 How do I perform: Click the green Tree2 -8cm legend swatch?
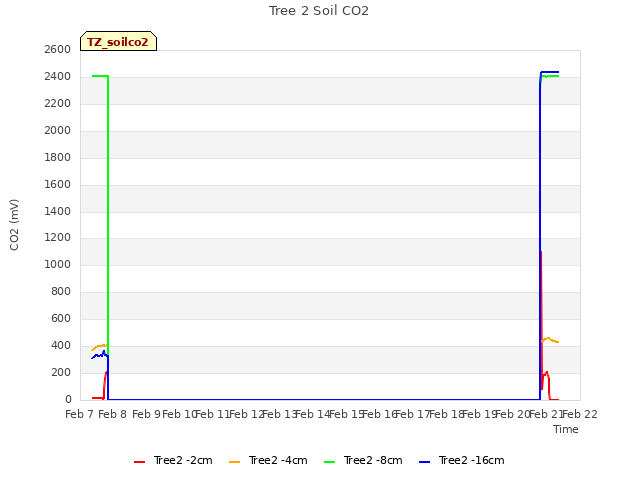click(329, 462)
